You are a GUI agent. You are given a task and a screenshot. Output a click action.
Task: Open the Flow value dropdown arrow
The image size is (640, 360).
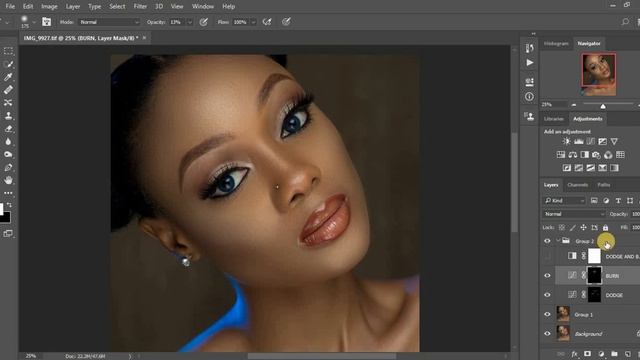click(253, 22)
